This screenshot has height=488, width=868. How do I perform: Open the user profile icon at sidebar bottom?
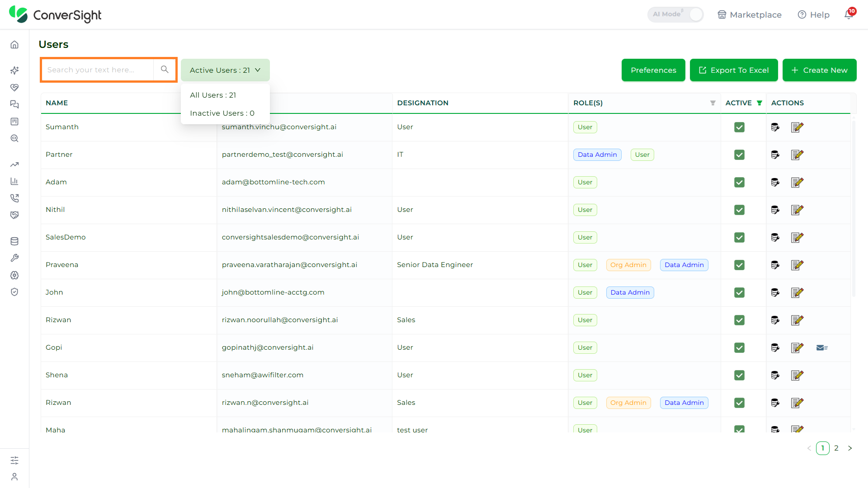14,477
